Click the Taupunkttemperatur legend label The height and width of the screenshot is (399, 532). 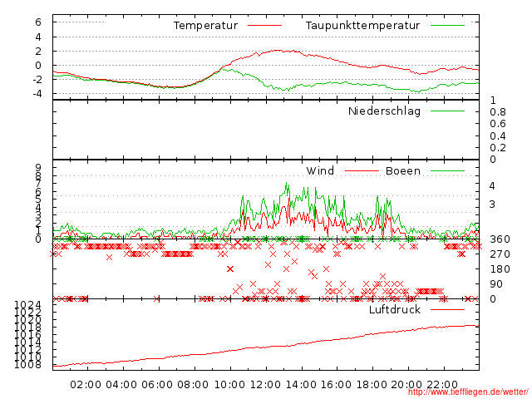362,26
